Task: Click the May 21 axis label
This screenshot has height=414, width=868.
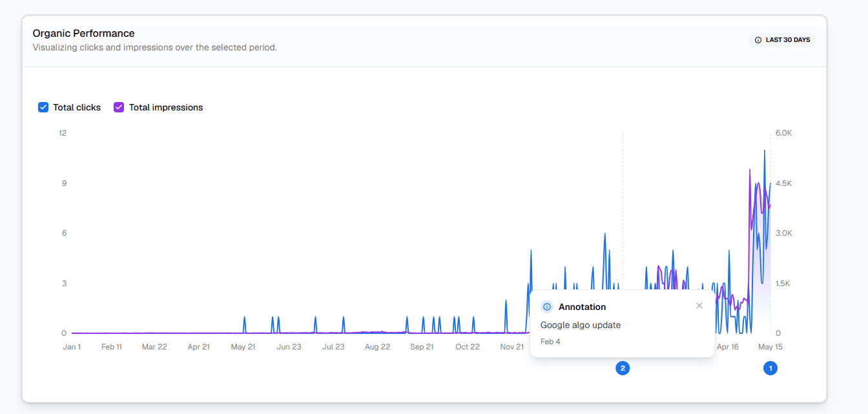Action: [x=243, y=347]
